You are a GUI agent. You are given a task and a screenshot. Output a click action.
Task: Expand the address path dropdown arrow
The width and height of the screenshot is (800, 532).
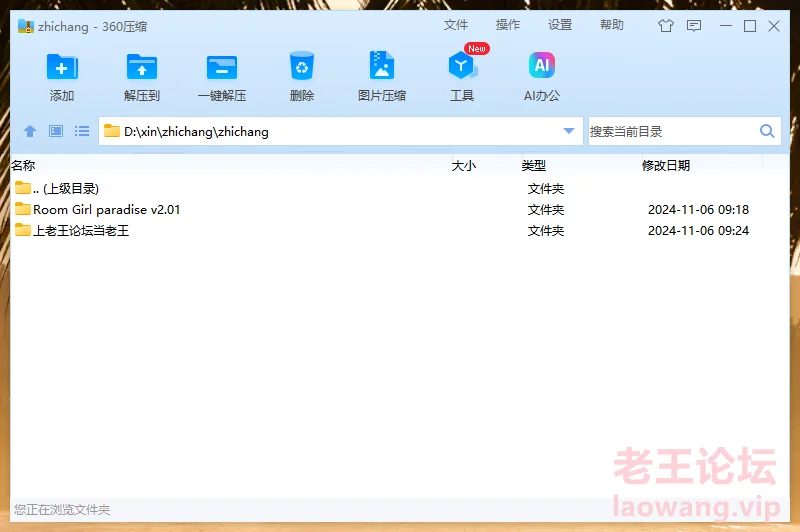[x=569, y=131]
